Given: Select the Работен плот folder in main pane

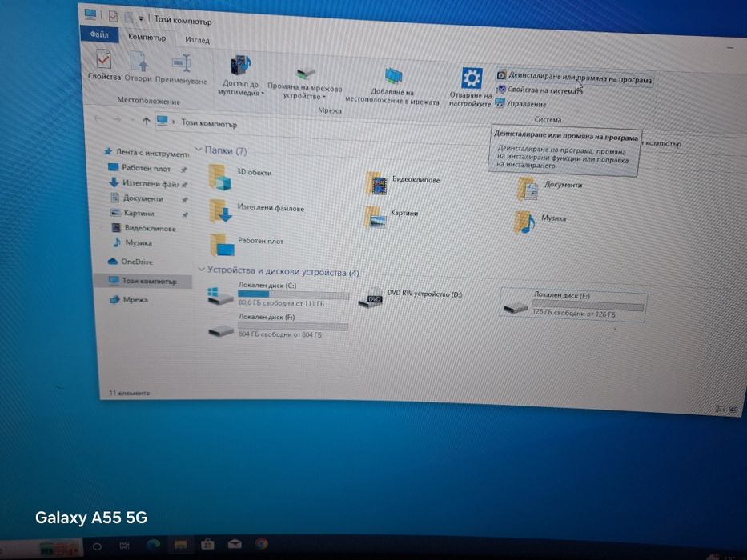Looking at the screenshot, I should pos(247,244).
